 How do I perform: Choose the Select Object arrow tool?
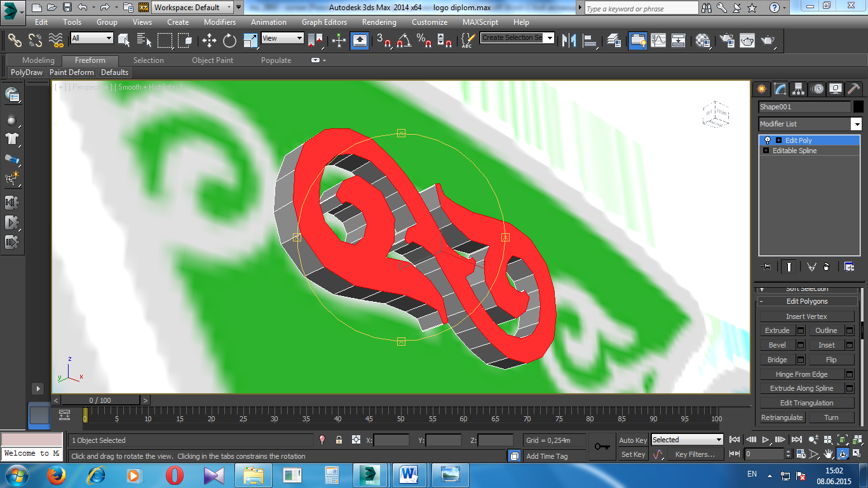pyautogui.click(x=123, y=41)
